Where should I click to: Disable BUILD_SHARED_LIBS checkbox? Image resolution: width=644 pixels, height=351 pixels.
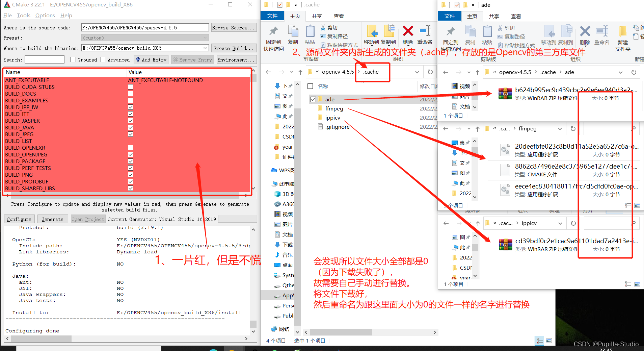click(131, 188)
